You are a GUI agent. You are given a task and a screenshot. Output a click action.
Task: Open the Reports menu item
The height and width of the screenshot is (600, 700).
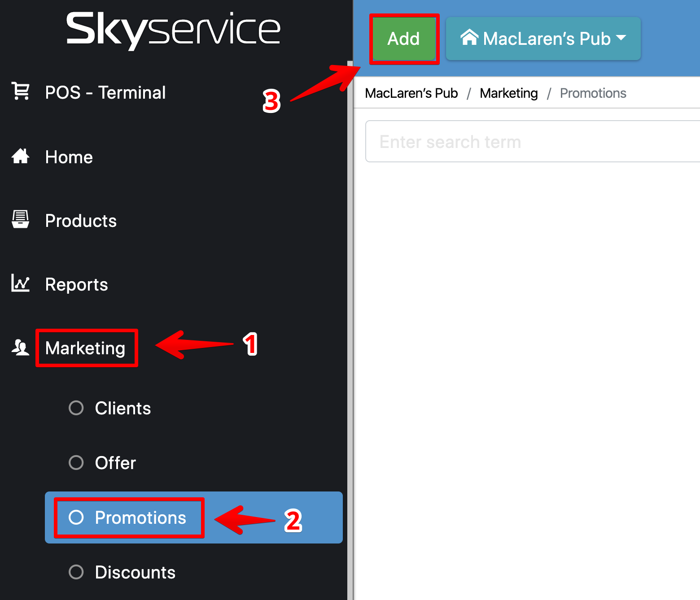[76, 284]
